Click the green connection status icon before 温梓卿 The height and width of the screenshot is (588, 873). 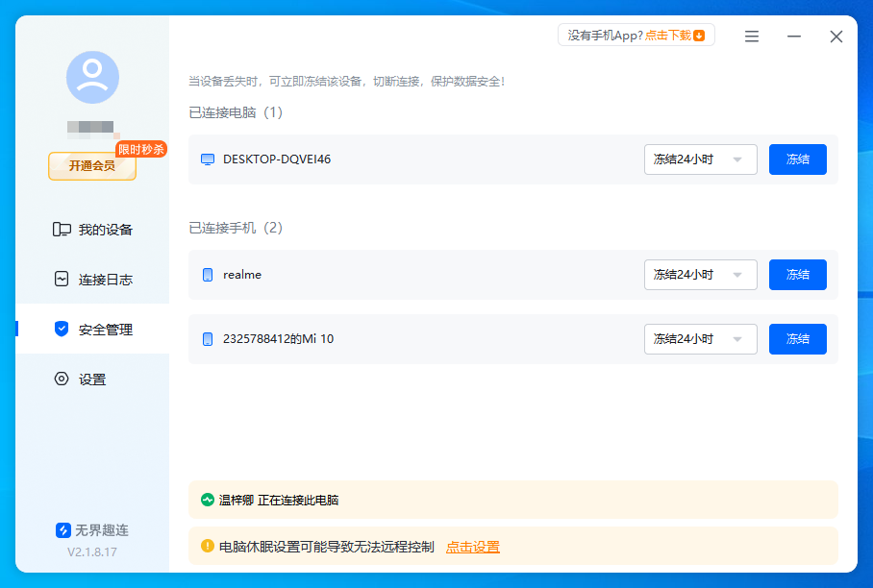pyautogui.click(x=206, y=500)
